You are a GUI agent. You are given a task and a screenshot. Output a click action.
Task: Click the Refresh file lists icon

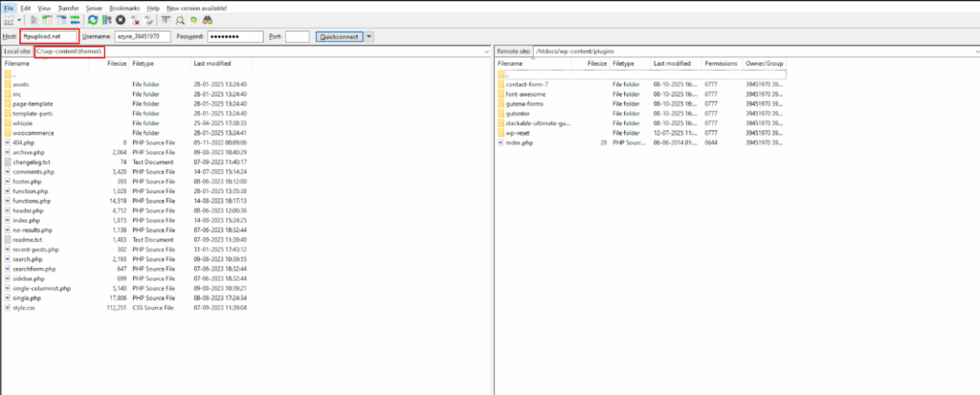[92, 20]
